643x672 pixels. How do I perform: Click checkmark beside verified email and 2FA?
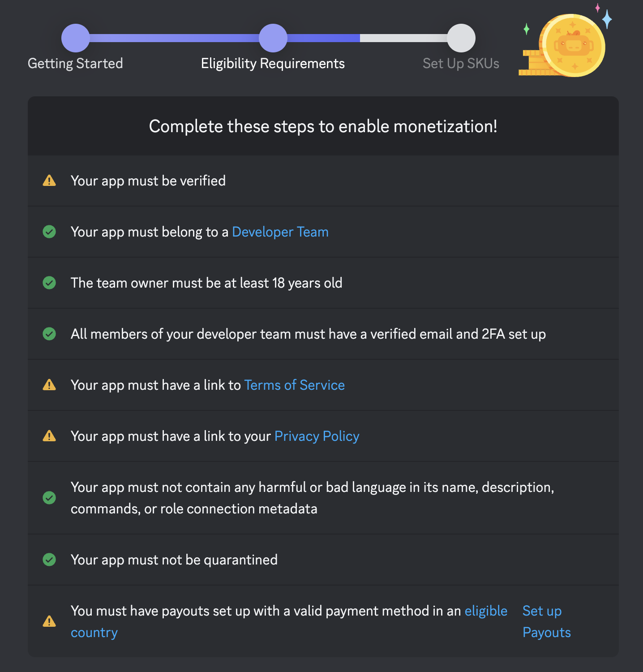(49, 334)
